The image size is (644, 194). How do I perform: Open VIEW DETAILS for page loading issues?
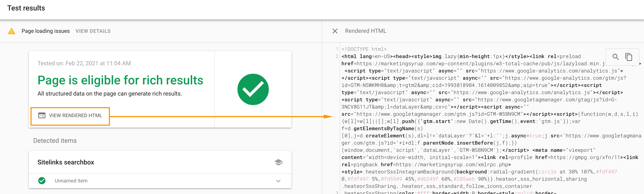(93, 31)
